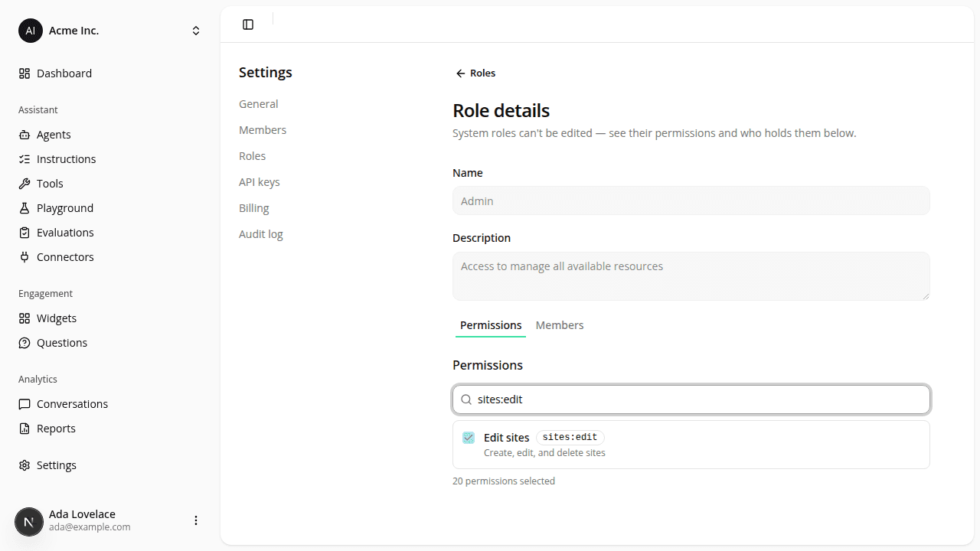Toggle the sidebar panel icon

(x=248, y=24)
